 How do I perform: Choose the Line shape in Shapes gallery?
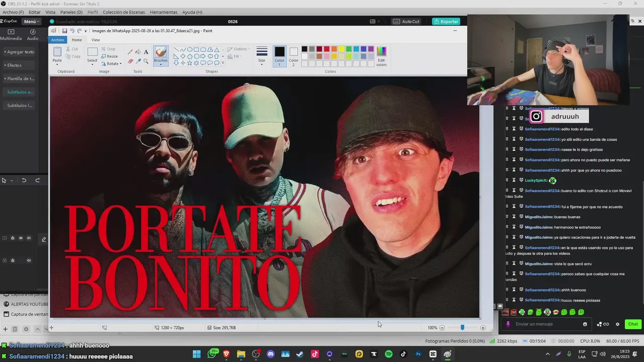coord(177,50)
